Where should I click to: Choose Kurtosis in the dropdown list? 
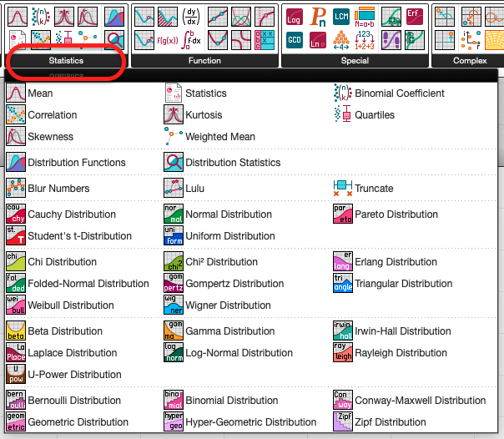(x=194, y=114)
